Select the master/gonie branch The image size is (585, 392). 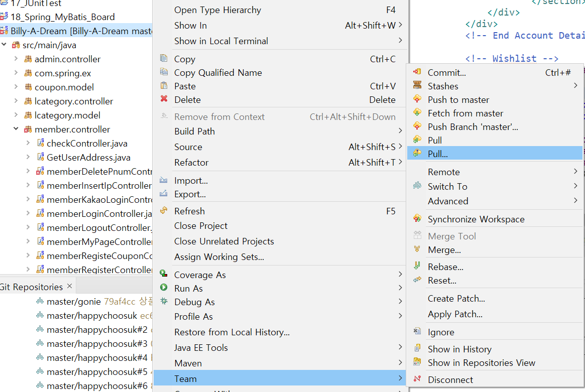click(x=74, y=301)
